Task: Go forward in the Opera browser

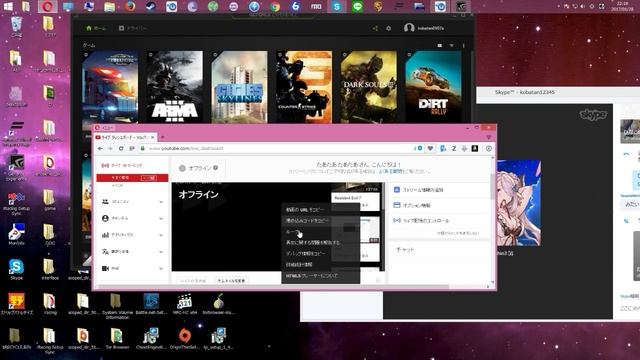Action: [x=110, y=149]
